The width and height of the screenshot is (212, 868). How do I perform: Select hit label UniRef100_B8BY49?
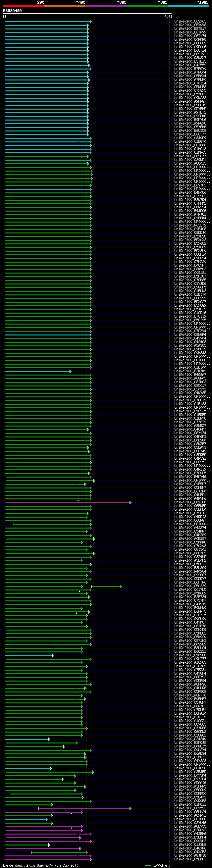point(190,451)
